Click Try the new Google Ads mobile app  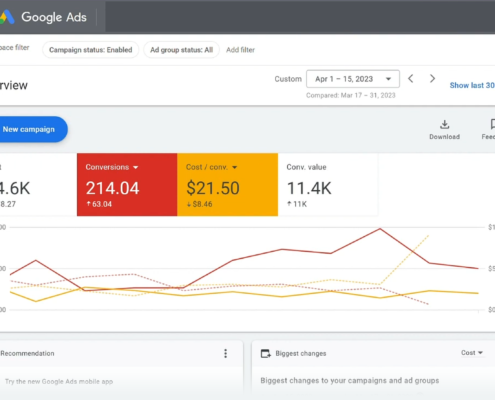(59, 381)
